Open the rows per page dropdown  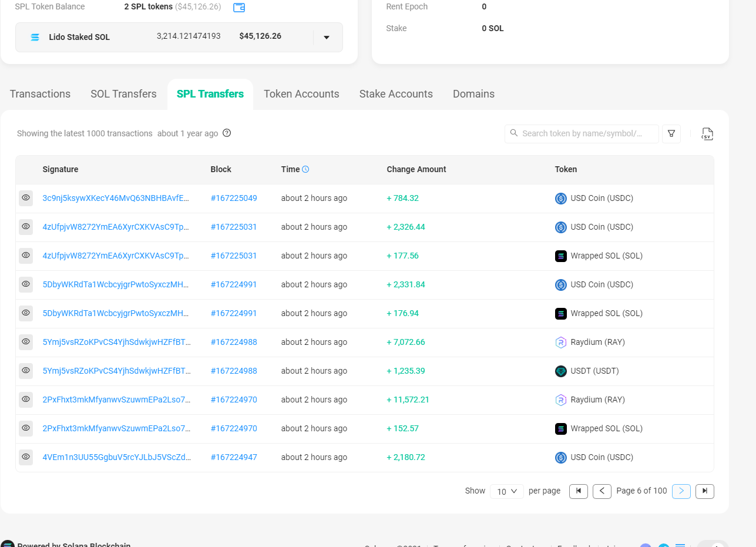506,491
